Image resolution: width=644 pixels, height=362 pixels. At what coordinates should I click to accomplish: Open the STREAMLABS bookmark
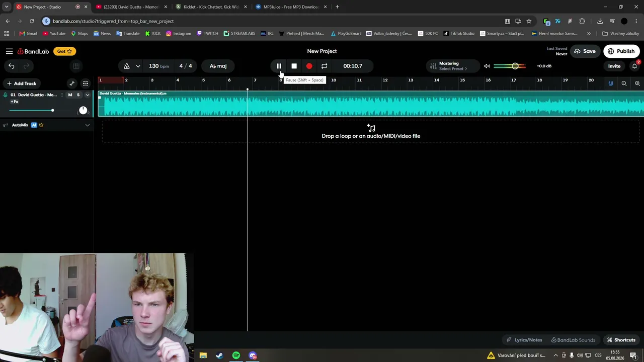[239, 34]
